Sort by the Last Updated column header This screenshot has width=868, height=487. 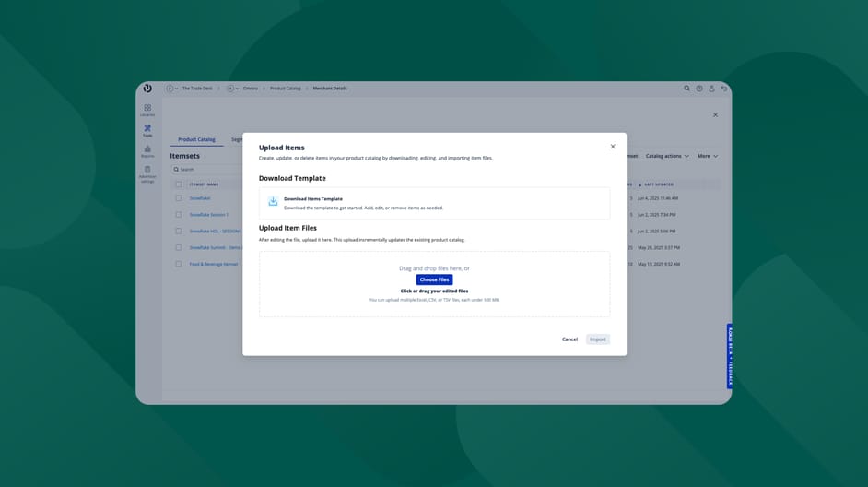pyautogui.click(x=659, y=184)
